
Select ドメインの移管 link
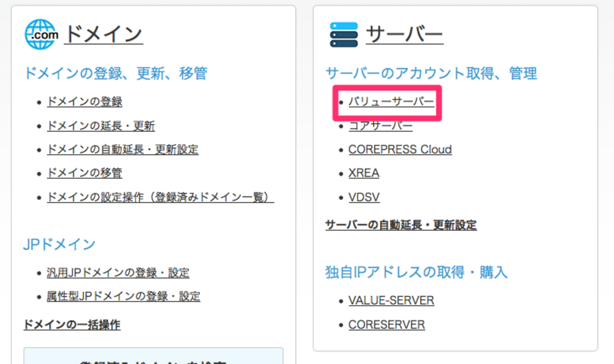85,173
